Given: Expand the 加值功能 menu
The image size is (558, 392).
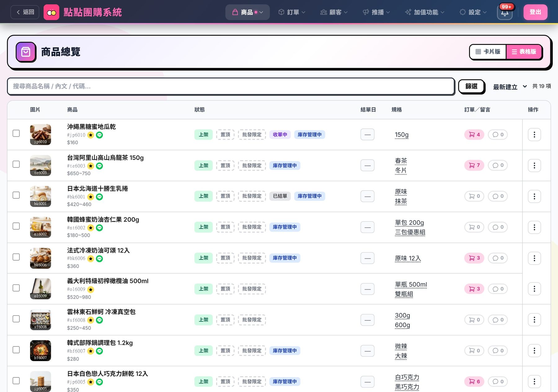Looking at the screenshot, I should click(425, 12).
